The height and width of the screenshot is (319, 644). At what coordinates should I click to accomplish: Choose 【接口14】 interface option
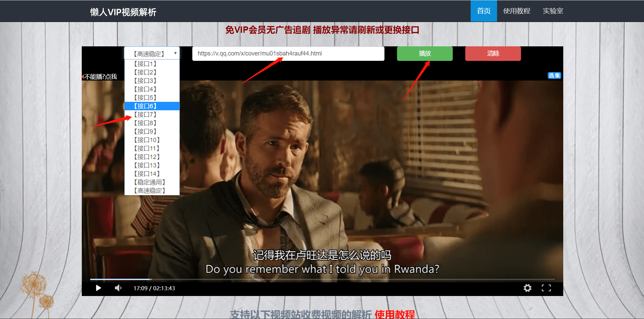pos(147,174)
